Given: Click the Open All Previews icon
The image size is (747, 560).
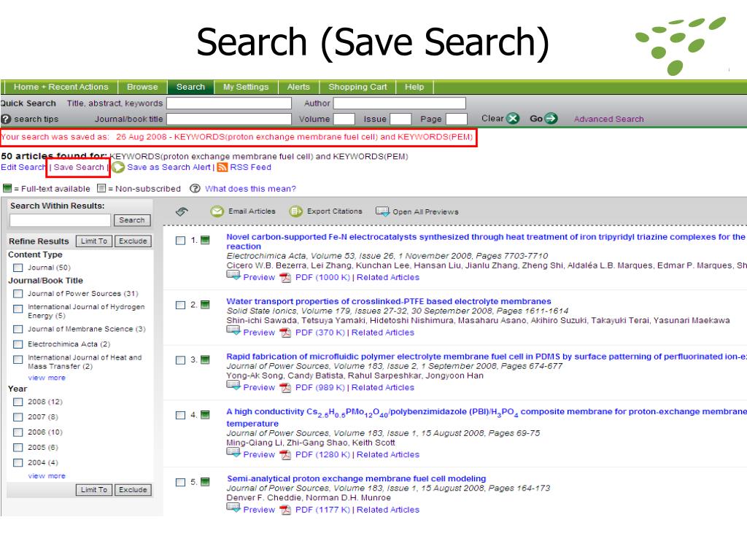Looking at the screenshot, I should pyautogui.click(x=382, y=211).
